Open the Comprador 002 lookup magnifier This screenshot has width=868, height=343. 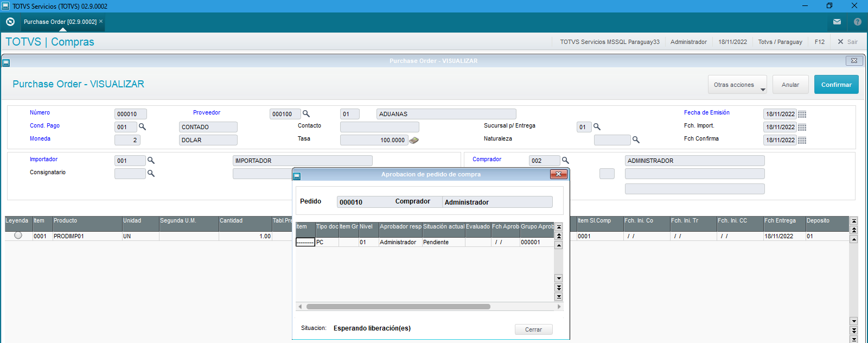(565, 161)
